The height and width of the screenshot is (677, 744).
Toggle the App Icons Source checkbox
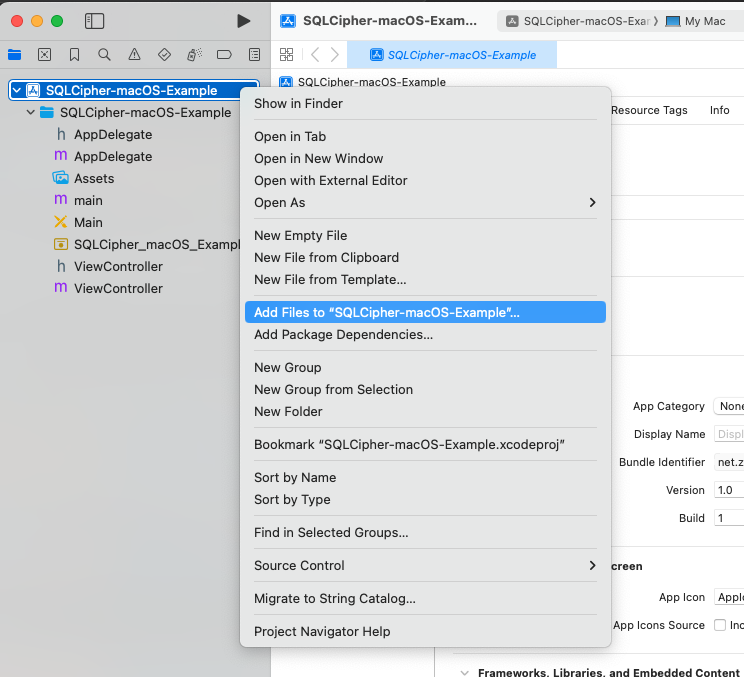tap(720, 625)
